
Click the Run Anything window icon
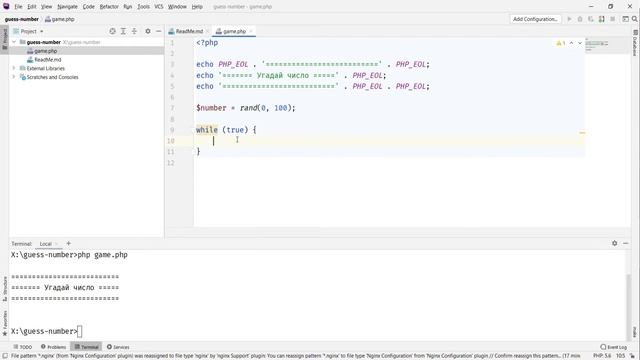click(x=625, y=19)
